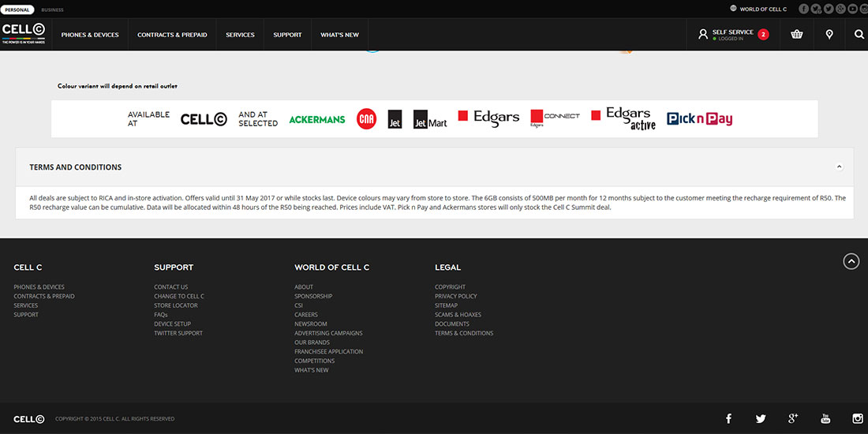Click the red CNA retailer logo
The height and width of the screenshot is (434, 868).
(366, 119)
